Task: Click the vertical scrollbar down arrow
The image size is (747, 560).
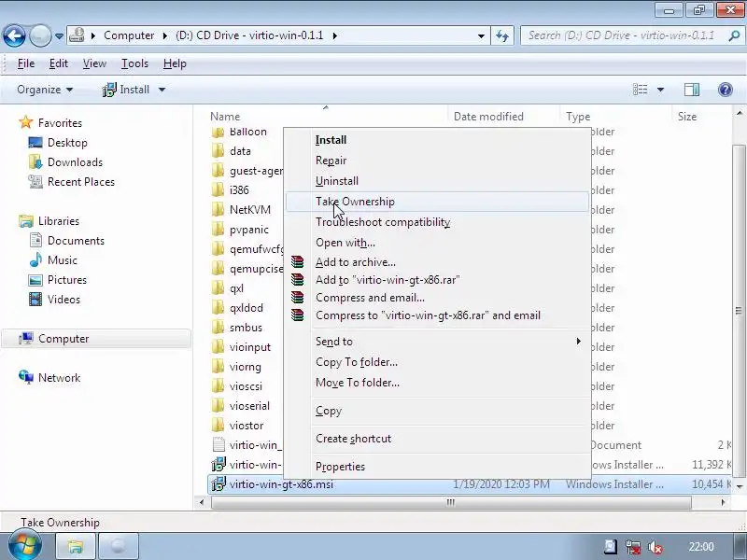Action: click(739, 486)
